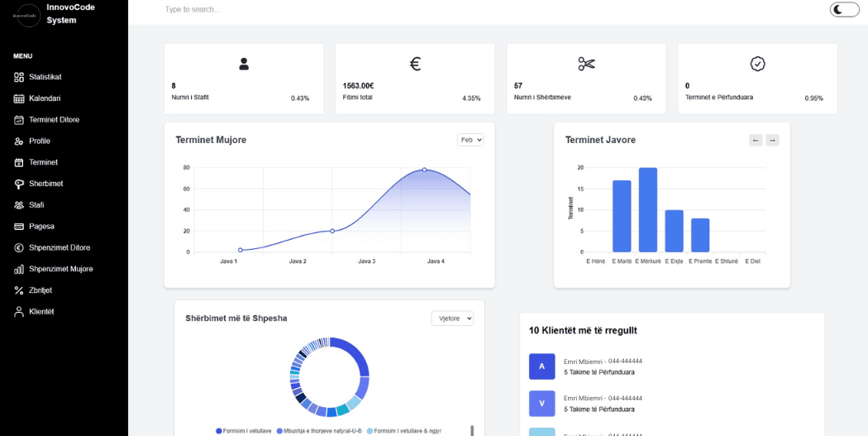868x436 pixels.
Task: Open Statistikat dashboard icon
Action: (19, 77)
